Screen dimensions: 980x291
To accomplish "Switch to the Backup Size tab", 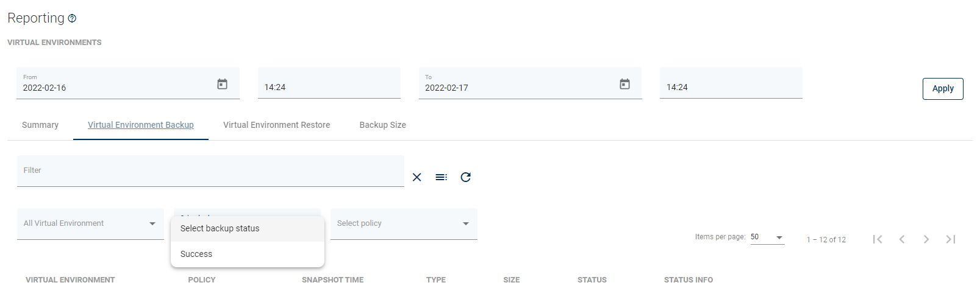I will 382,125.
